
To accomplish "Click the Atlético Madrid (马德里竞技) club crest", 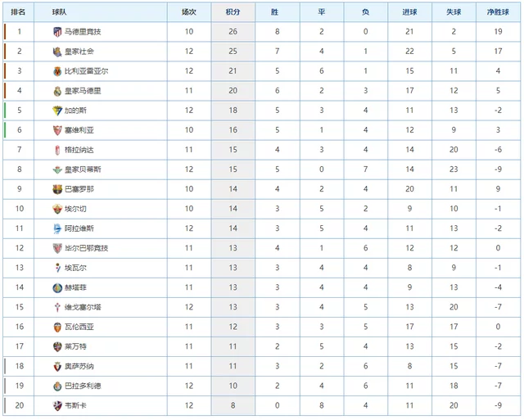I will coord(57,32).
